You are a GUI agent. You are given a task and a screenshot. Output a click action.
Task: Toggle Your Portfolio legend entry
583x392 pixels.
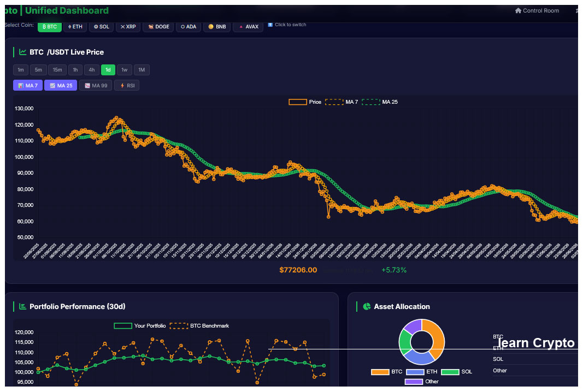point(140,326)
